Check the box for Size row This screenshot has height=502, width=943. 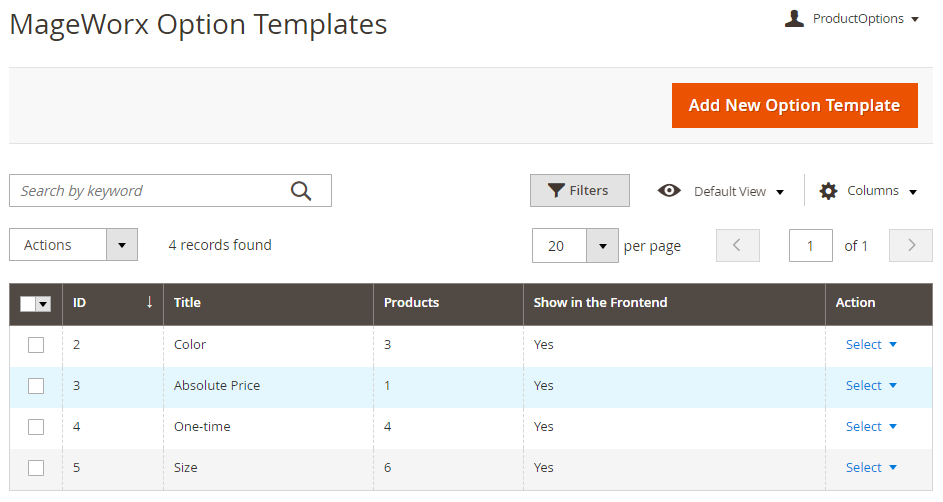pyautogui.click(x=36, y=468)
